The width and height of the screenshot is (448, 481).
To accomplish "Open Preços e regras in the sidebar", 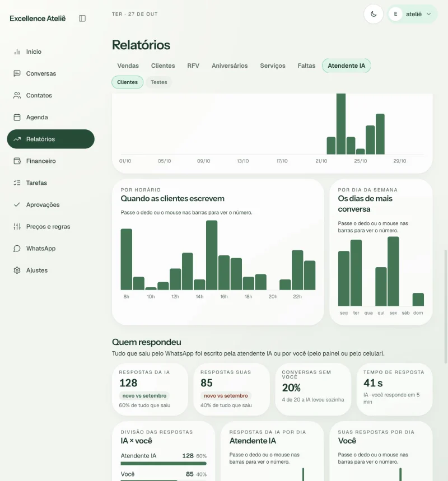I will point(50,227).
